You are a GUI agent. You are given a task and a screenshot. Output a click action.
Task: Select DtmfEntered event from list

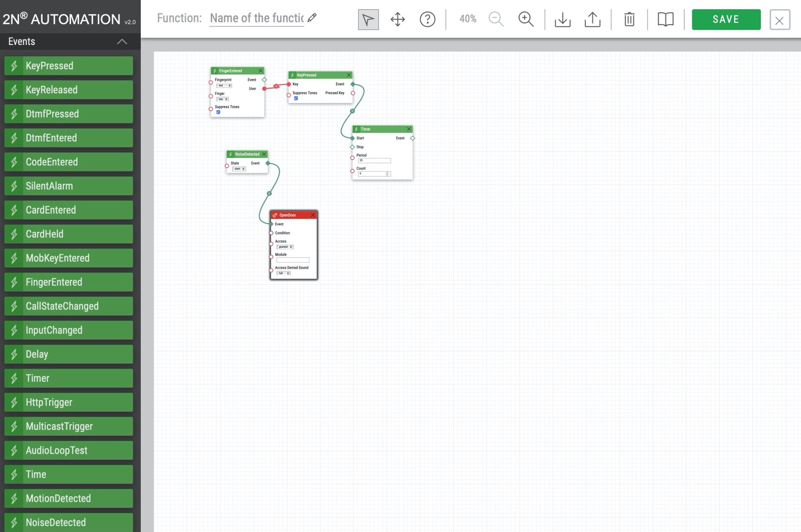(69, 138)
